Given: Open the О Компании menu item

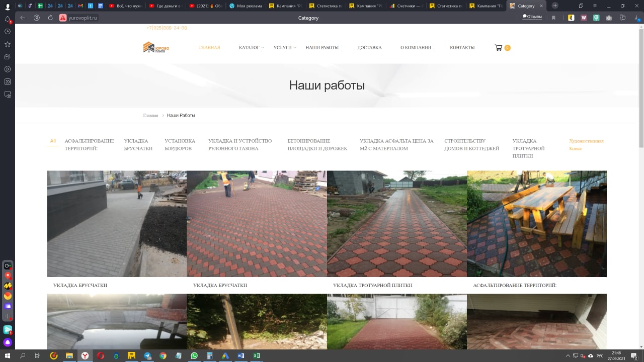Looking at the screenshot, I should pos(416,48).
